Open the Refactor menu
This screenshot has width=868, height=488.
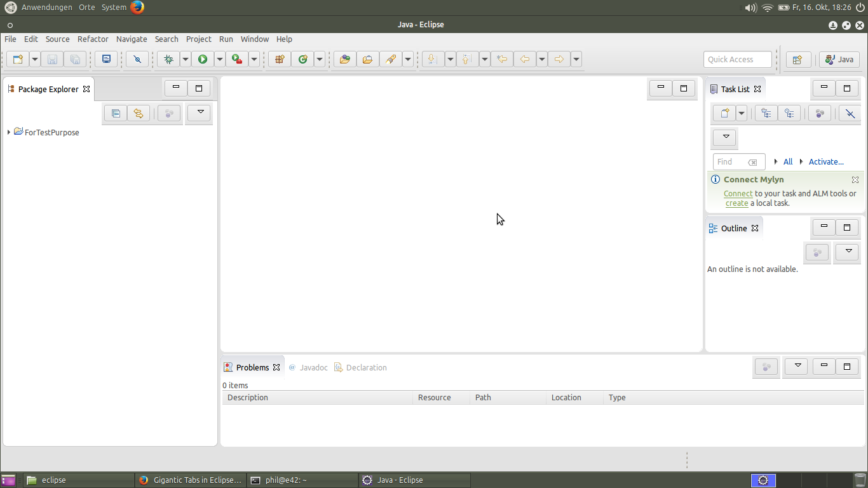pyautogui.click(x=93, y=39)
